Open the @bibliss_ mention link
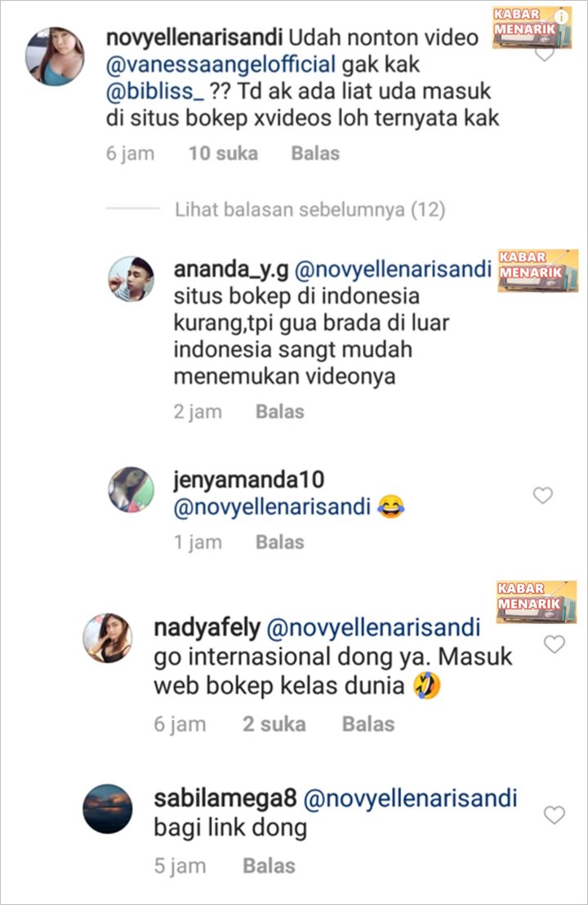 pos(155,91)
